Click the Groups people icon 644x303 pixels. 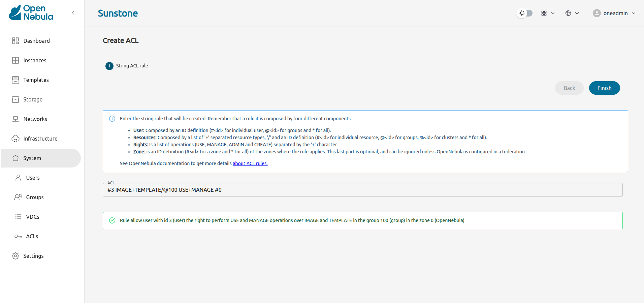(18, 197)
